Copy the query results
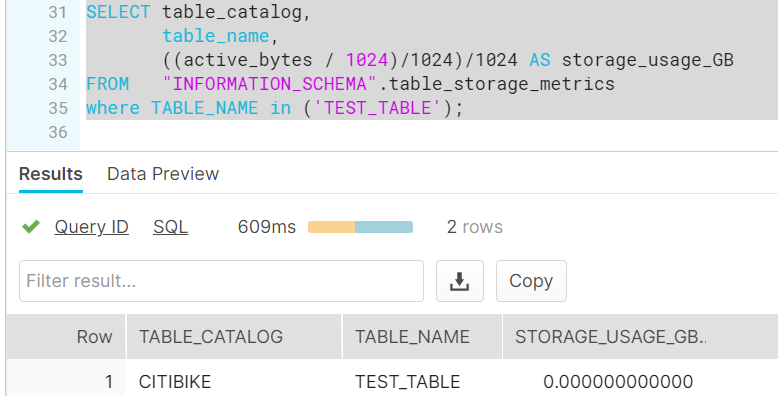 click(531, 281)
